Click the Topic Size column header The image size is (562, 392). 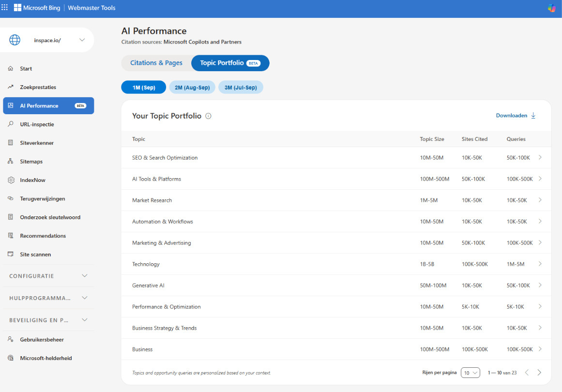(x=432, y=139)
